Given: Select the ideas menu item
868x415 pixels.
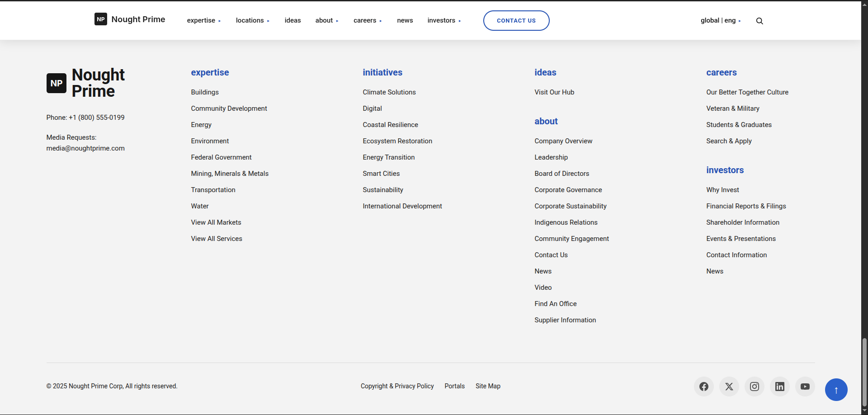Looking at the screenshot, I should point(292,20).
